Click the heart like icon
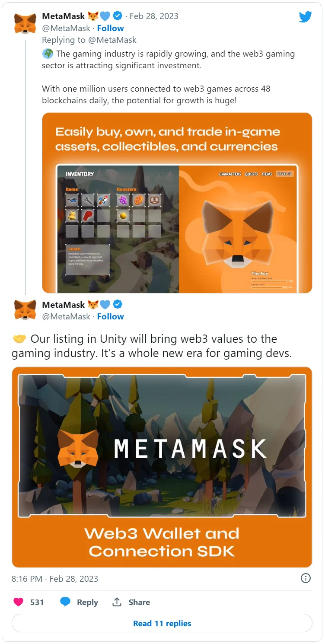This screenshot has height=644, width=325. pos(18,602)
